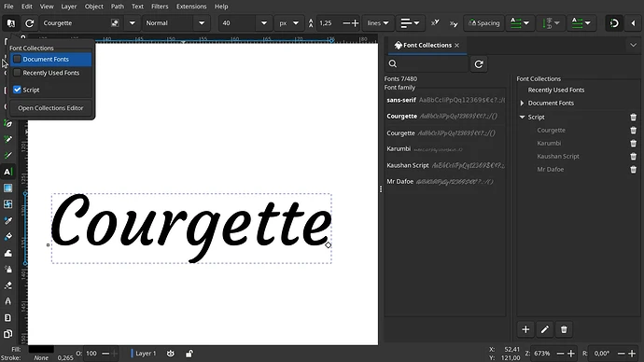
Task: Select the Calligraphy tool
Action: (x=7, y=155)
